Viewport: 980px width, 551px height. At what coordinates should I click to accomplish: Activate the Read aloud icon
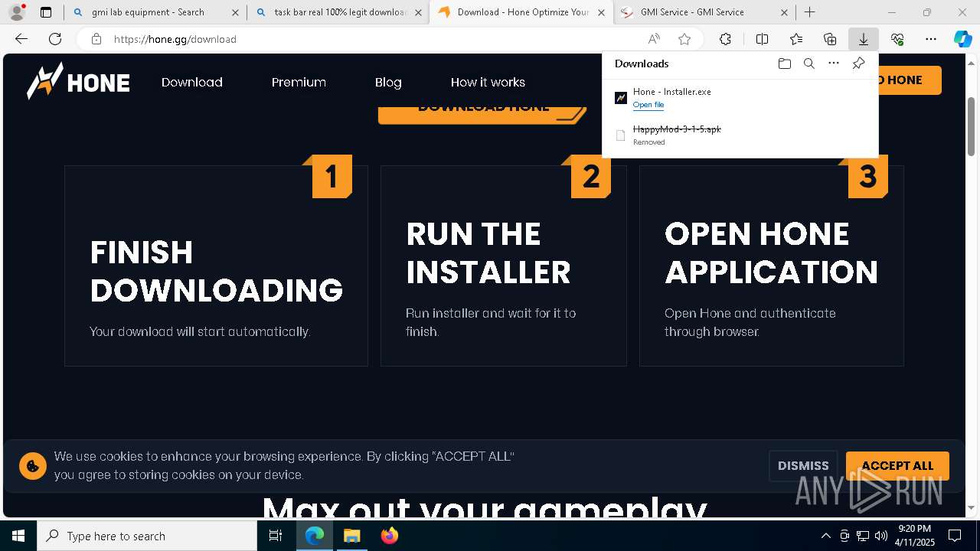coord(654,39)
